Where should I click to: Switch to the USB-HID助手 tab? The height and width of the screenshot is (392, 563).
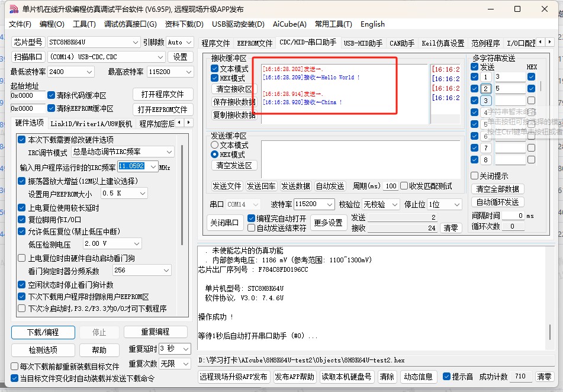tap(363, 43)
